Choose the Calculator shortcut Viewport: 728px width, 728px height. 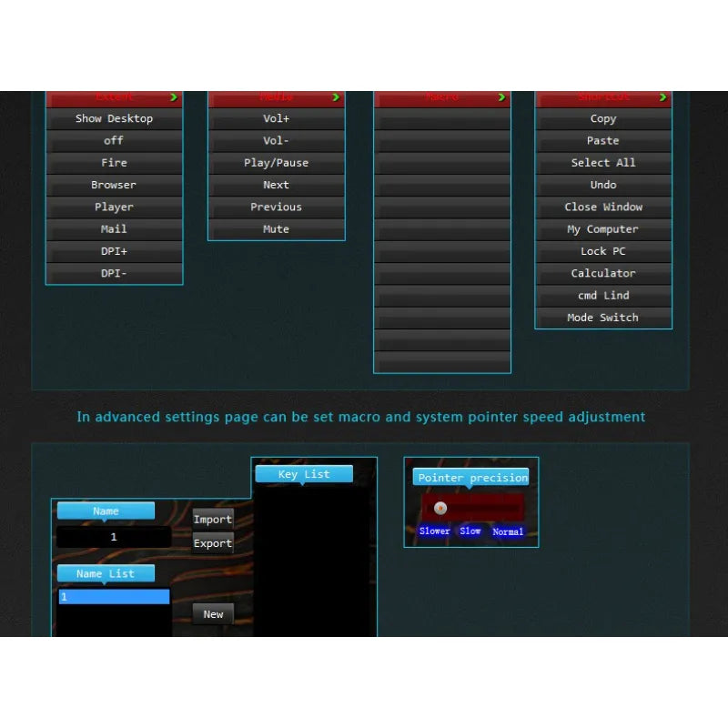602,273
